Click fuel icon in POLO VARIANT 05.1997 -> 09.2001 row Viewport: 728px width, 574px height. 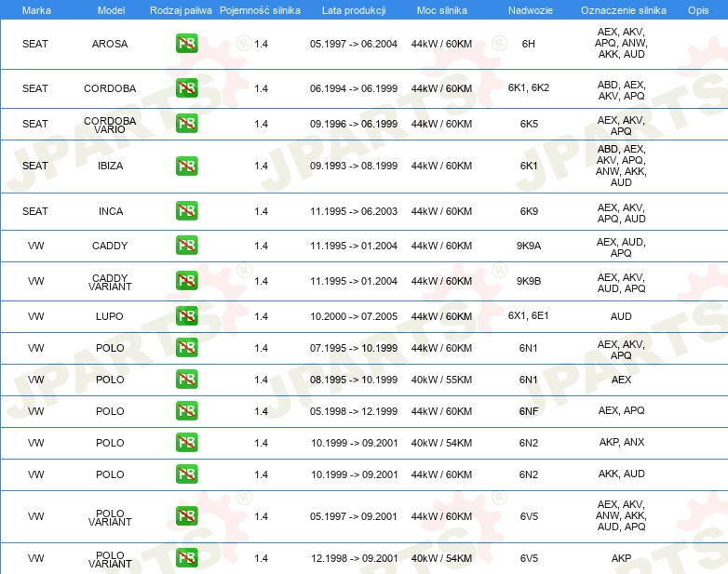(186, 516)
